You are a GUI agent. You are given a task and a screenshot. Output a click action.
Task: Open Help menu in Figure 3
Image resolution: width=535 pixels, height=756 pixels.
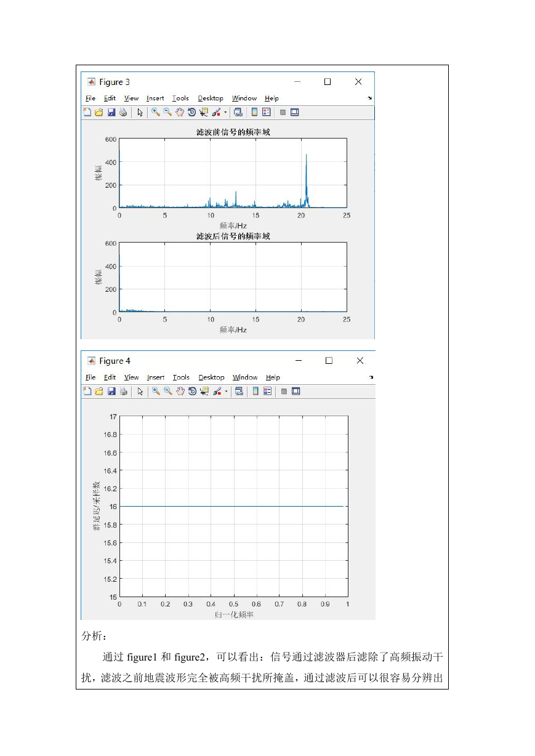272,99
